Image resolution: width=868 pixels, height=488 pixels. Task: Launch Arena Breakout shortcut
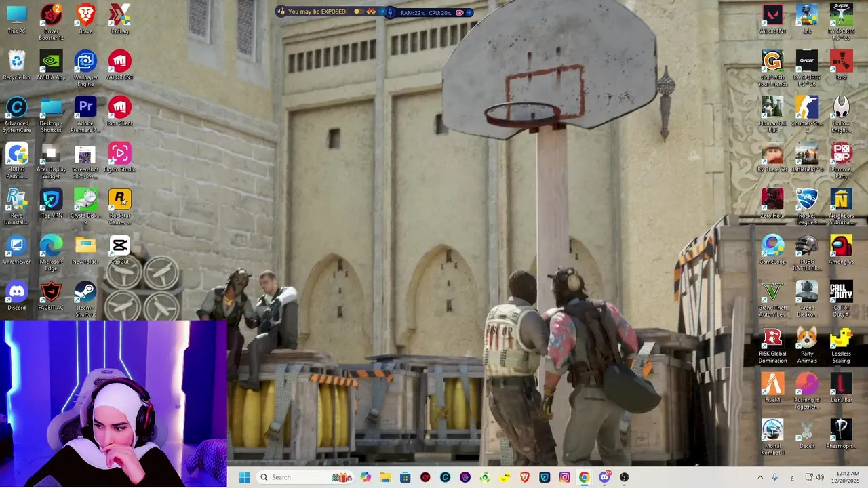807,299
